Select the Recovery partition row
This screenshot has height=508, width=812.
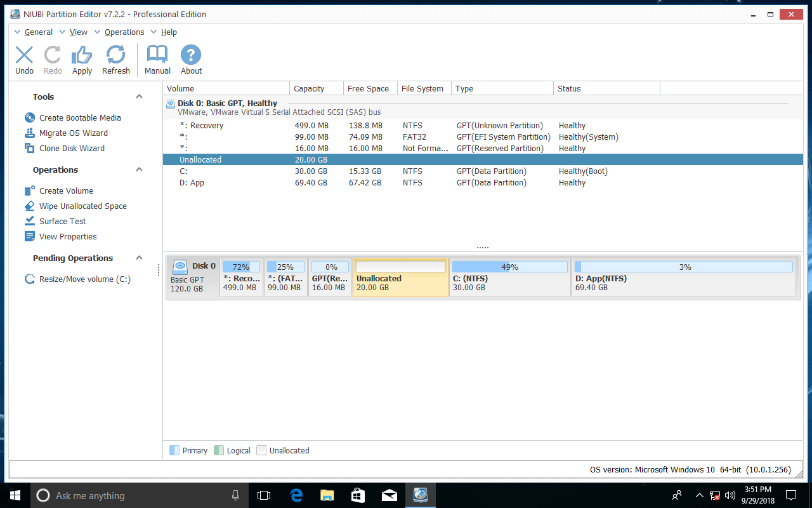tap(483, 125)
